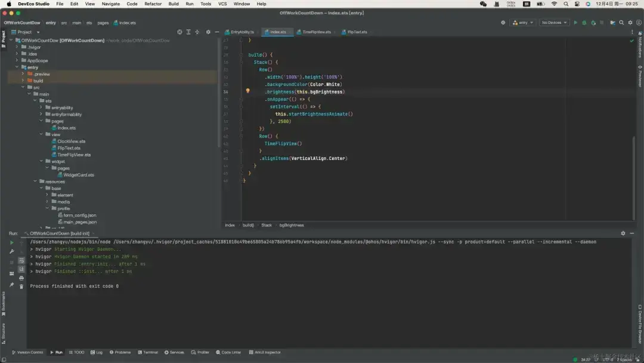Open the Refactor menu

(153, 4)
